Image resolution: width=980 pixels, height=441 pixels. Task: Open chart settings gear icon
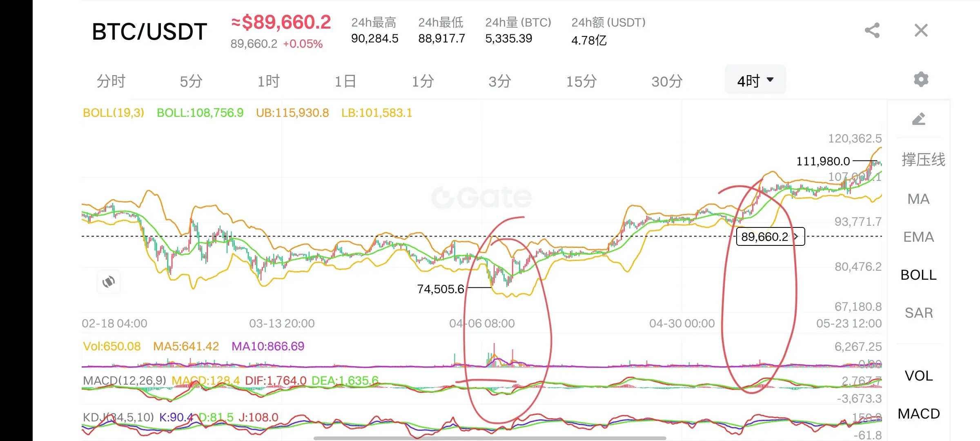pos(921,79)
